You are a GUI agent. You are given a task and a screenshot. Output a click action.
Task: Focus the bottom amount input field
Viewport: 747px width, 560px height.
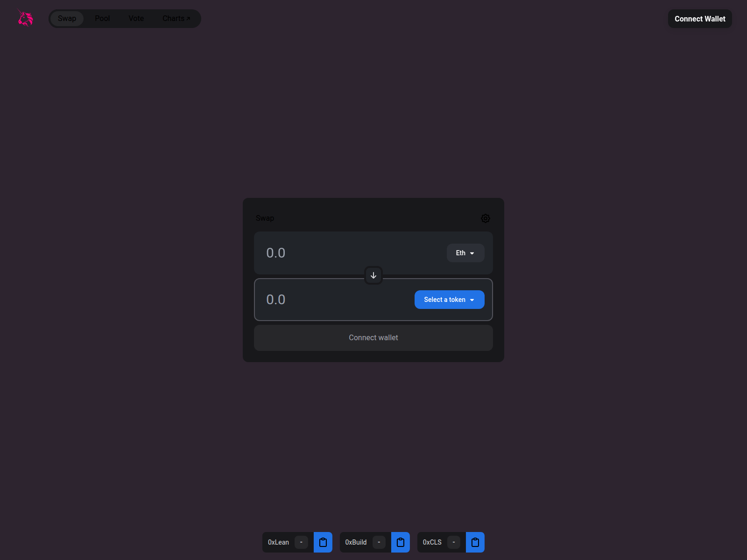tap(336, 300)
